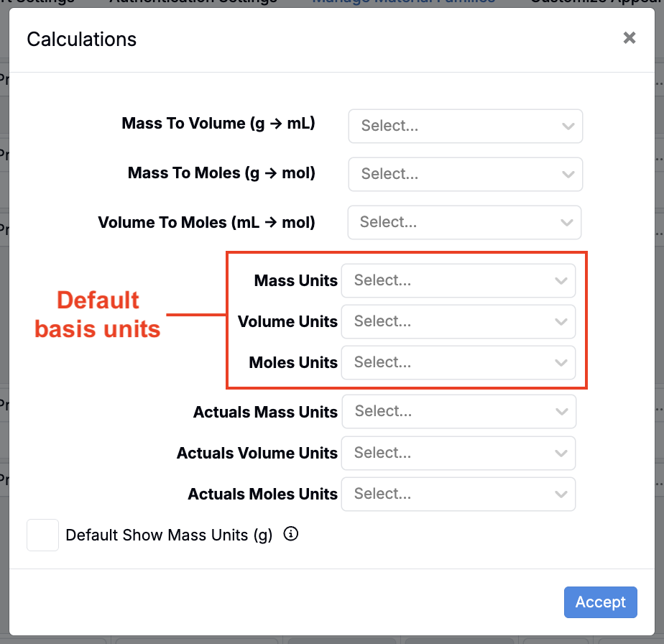
Task: Click the info icon beside Default Show Mass Units
Action: coord(291,534)
